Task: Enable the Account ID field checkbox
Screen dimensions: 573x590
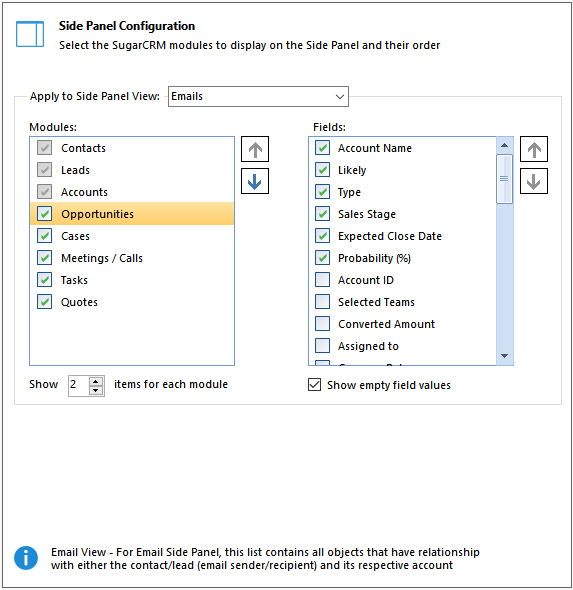Action: pyautogui.click(x=322, y=280)
